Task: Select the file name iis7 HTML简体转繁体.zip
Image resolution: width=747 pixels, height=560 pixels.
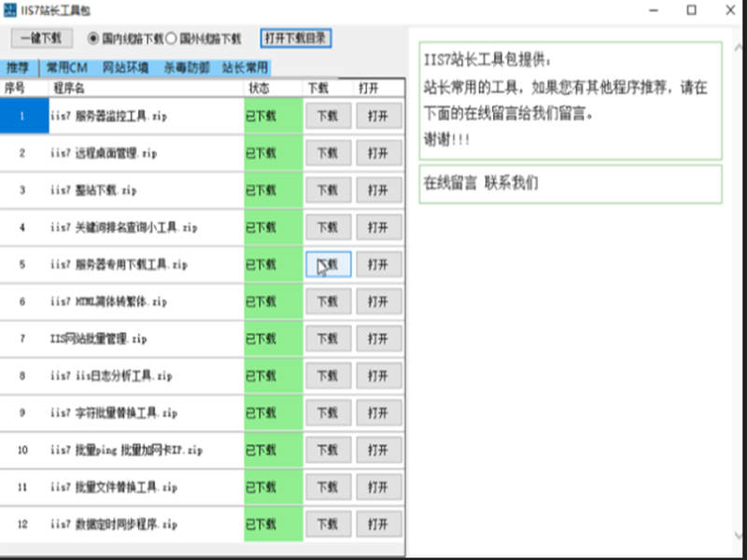Action: point(108,301)
